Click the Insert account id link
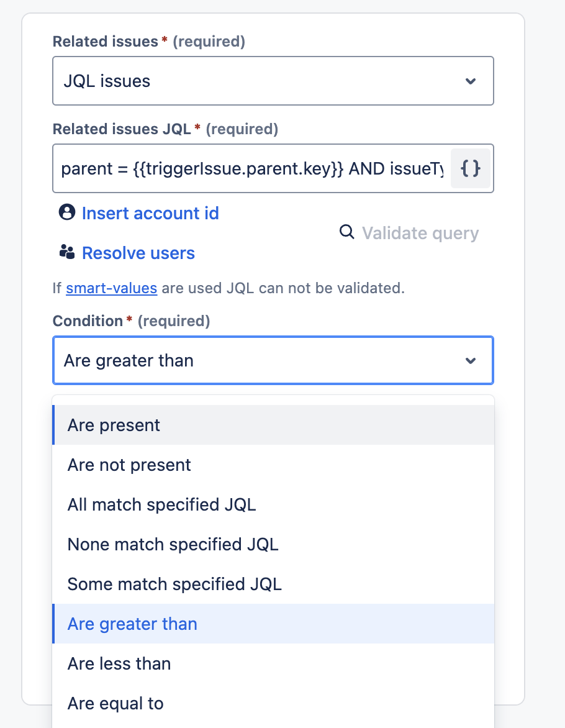This screenshot has width=565, height=728. (150, 212)
